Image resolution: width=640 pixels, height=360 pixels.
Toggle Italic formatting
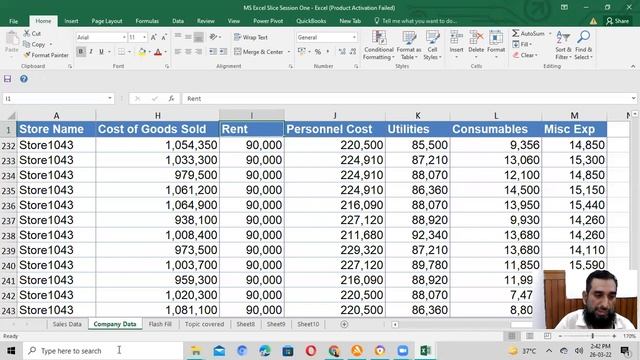[x=91, y=52]
